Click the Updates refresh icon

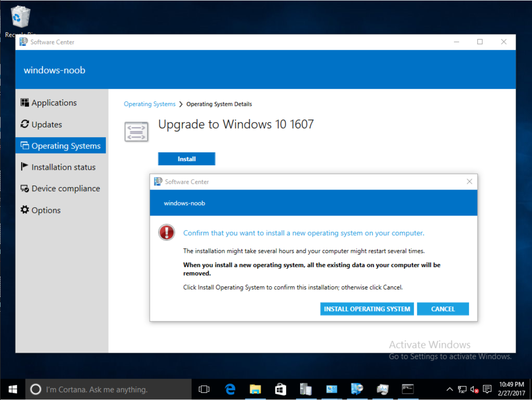pos(25,124)
